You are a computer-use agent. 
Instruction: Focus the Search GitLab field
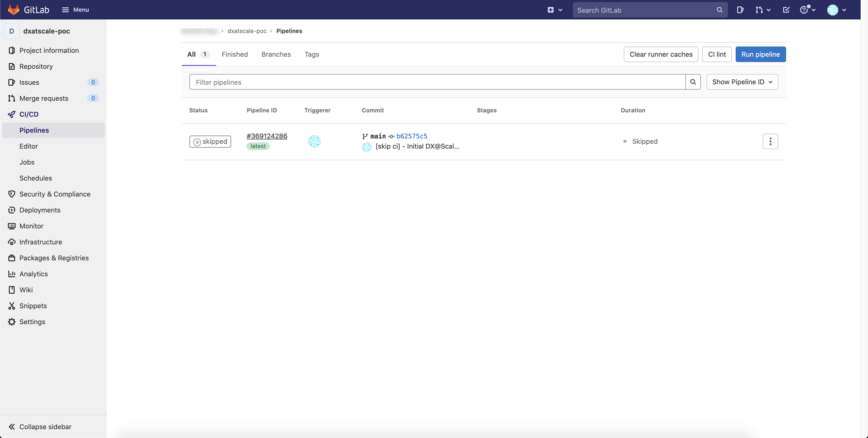(x=650, y=10)
